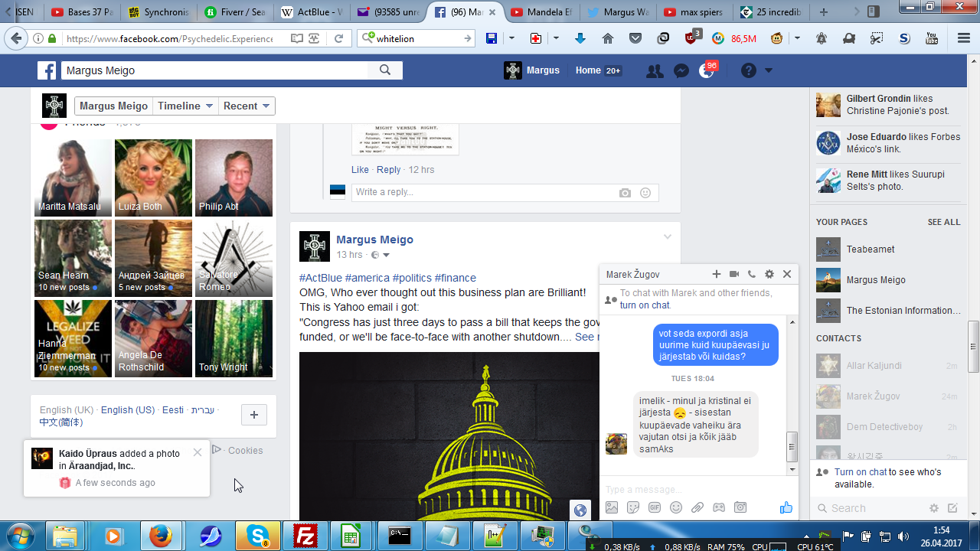Click the Type a message chat field
This screenshot has width=980, height=551.
(699, 488)
